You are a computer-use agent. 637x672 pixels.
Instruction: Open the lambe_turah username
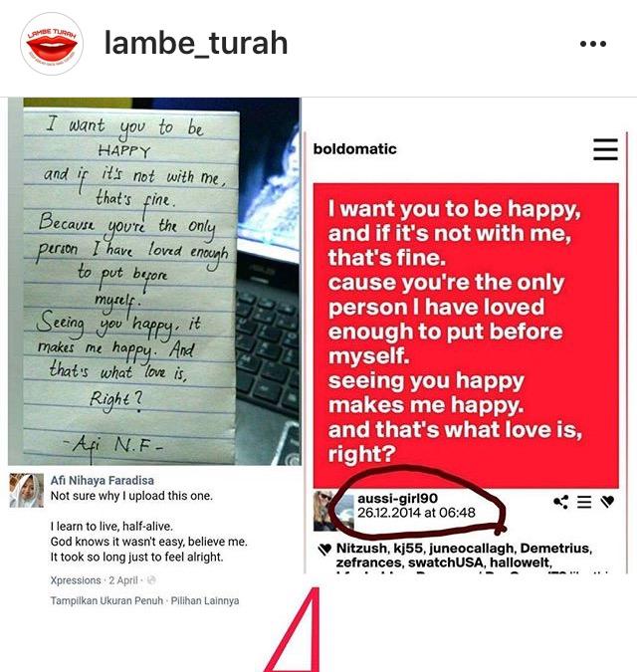click(196, 43)
